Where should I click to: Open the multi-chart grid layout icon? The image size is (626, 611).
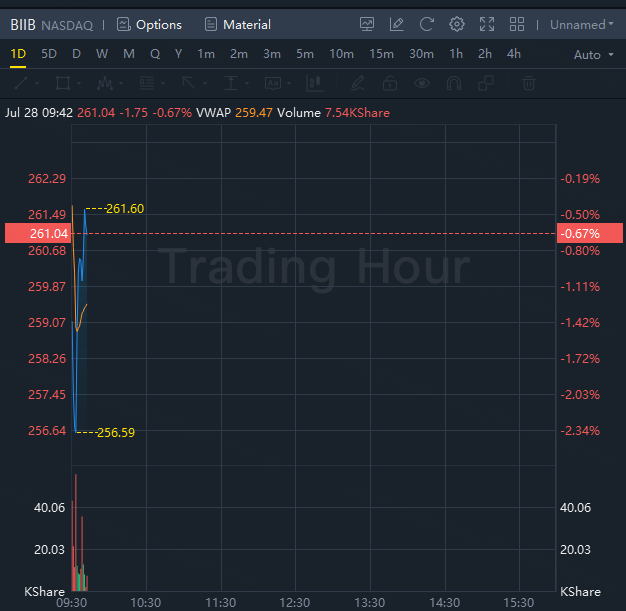517,24
